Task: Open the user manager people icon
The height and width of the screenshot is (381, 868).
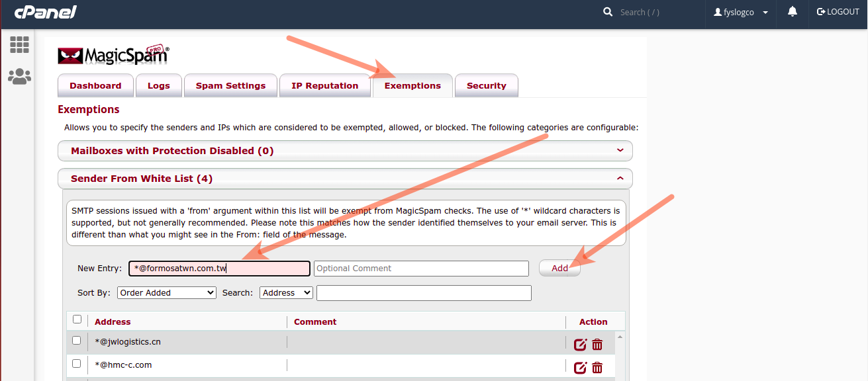Action: [x=19, y=76]
